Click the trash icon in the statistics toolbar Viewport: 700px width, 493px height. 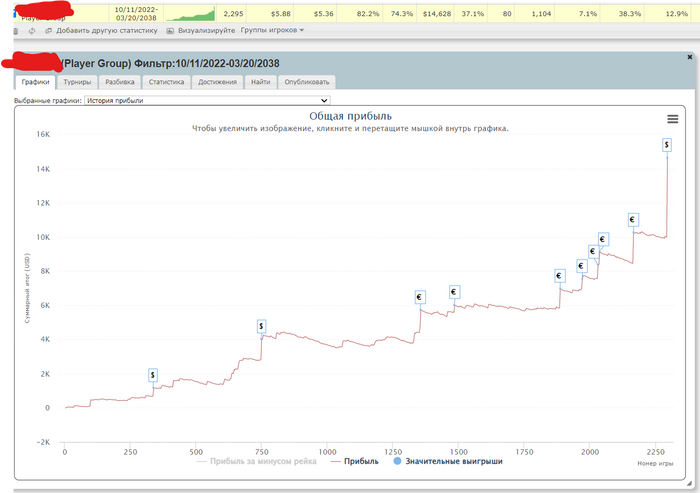pyautogui.click(x=16, y=31)
